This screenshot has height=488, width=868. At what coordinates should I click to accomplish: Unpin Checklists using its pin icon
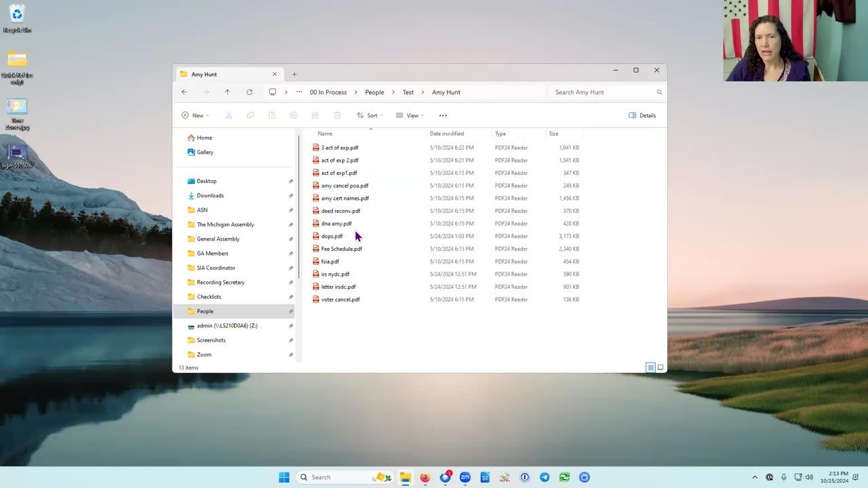(x=291, y=297)
